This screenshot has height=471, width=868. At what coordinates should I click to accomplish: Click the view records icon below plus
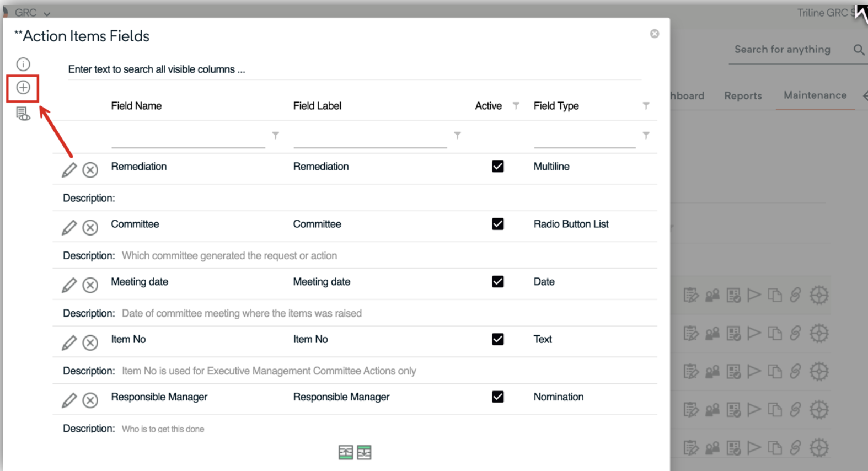click(23, 114)
